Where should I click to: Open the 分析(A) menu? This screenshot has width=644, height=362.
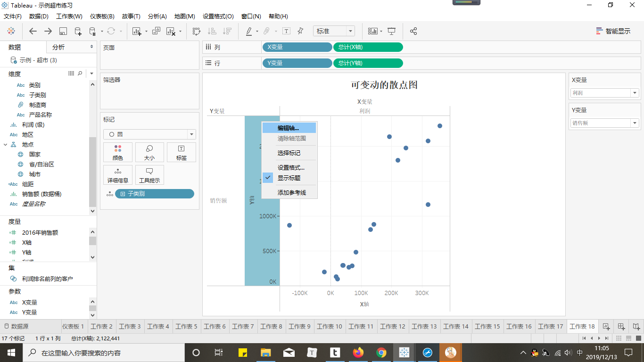pos(157,16)
